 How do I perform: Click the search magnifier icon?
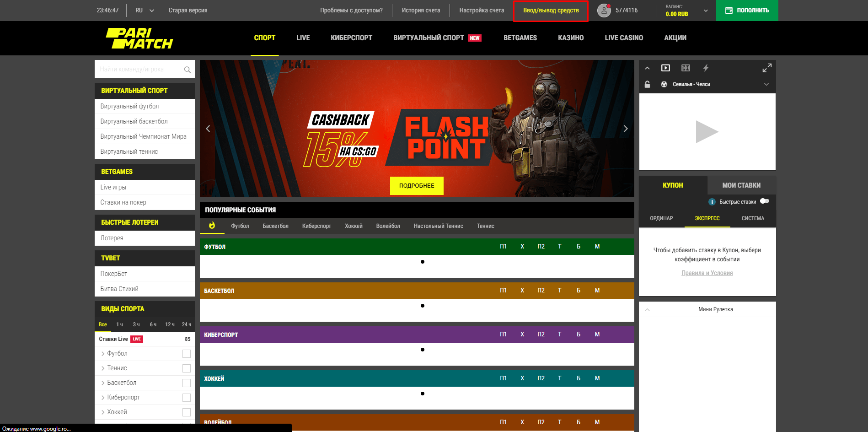coord(187,70)
